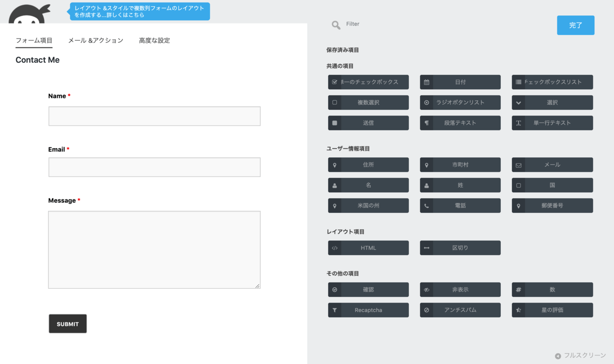Toggle フルスクリーン fullscreen mode
Viewport: 614px width, 364px height.
click(x=580, y=356)
